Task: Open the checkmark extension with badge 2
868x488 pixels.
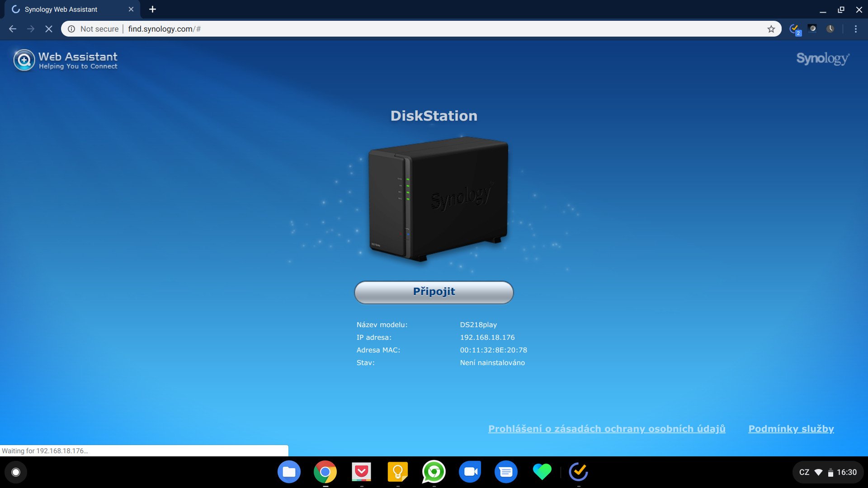Action: [795, 29]
